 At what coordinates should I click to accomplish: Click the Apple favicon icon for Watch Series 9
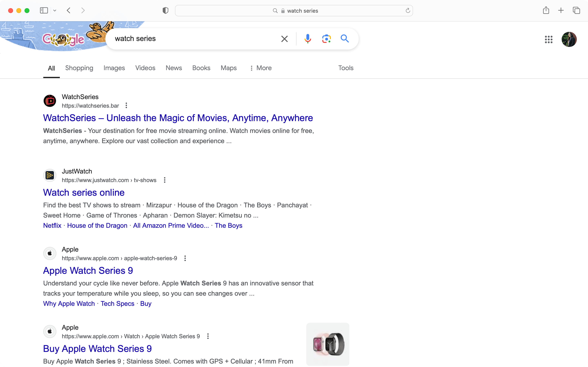tap(50, 253)
